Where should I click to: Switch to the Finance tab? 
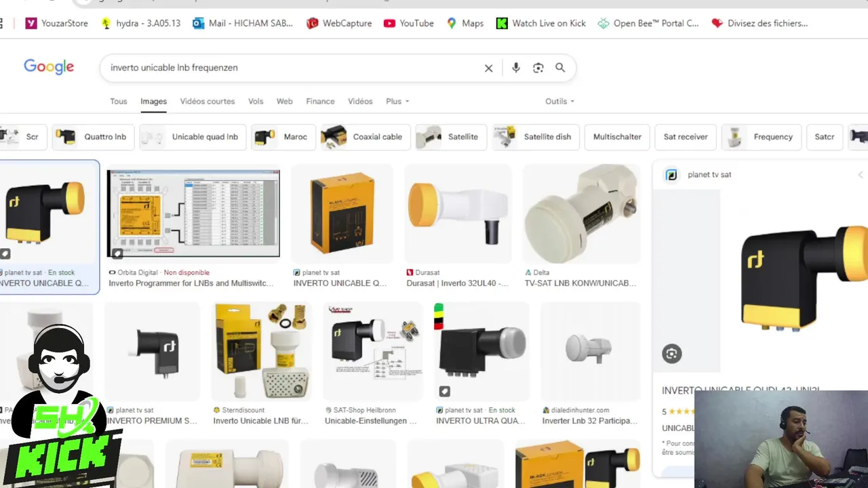(x=320, y=101)
